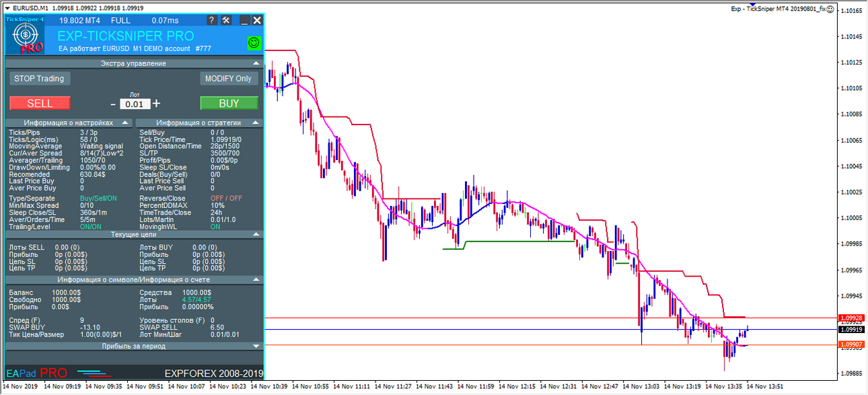Close the TickSniper panel with X
868x395 pixels.
257,20
